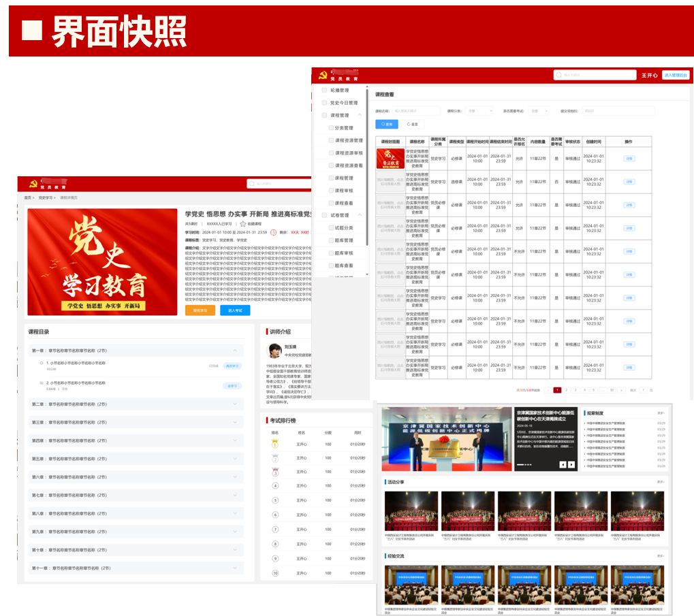Screen dimensions: 694x616
Task: Click the carousel next arrow on news banner
Action: (572, 465)
